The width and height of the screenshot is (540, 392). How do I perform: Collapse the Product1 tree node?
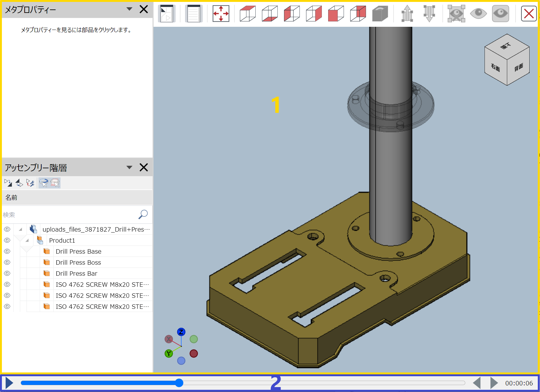pos(27,240)
